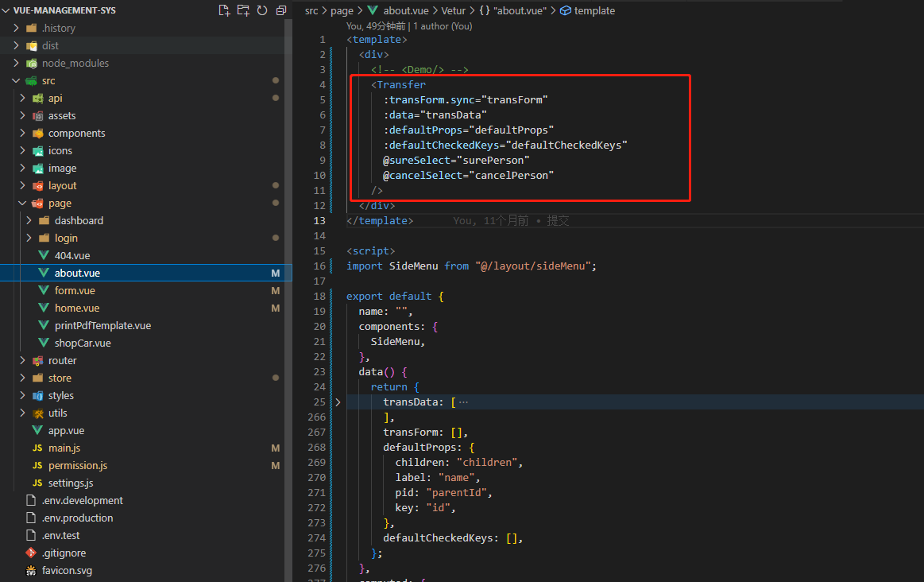Image resolution: width=924 pixels, height=582 pixels.
Task: Expand the dashboard folder
Action: pos(29,220)
